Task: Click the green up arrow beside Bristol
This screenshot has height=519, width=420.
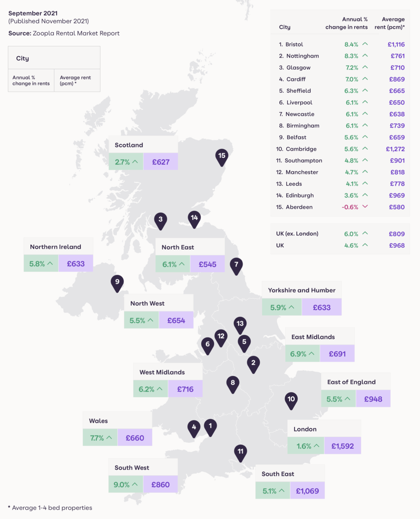Action: coord(365,44)
